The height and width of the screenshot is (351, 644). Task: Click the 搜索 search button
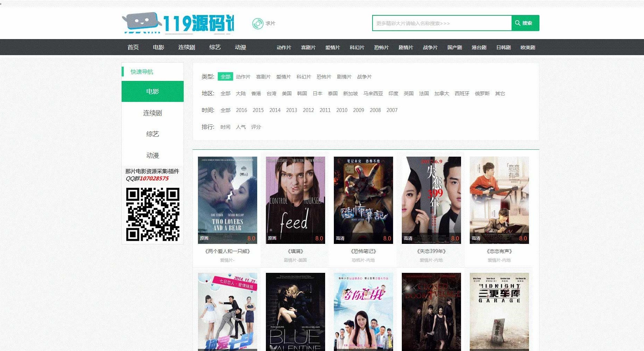pyautogui.click(x=525, y=23)
